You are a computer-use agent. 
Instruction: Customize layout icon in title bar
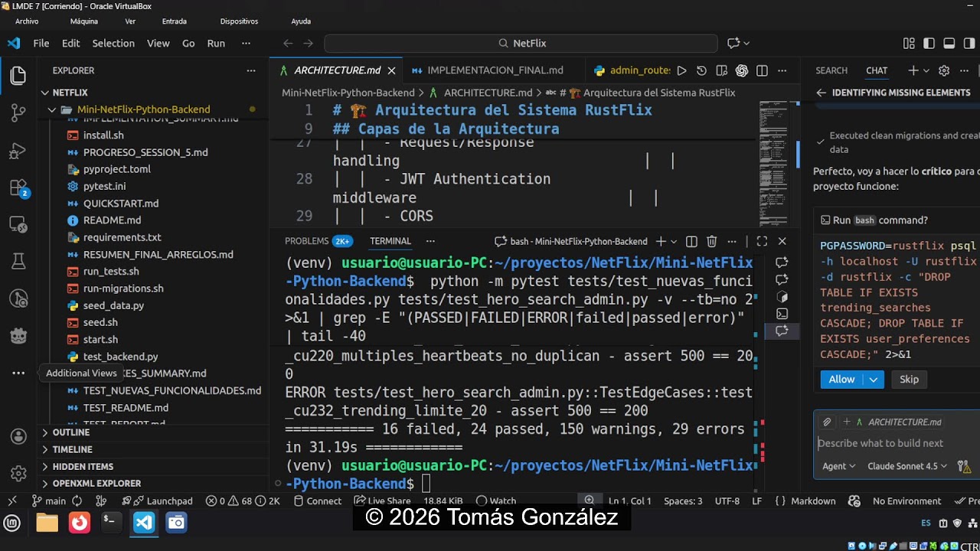point(909,44)
